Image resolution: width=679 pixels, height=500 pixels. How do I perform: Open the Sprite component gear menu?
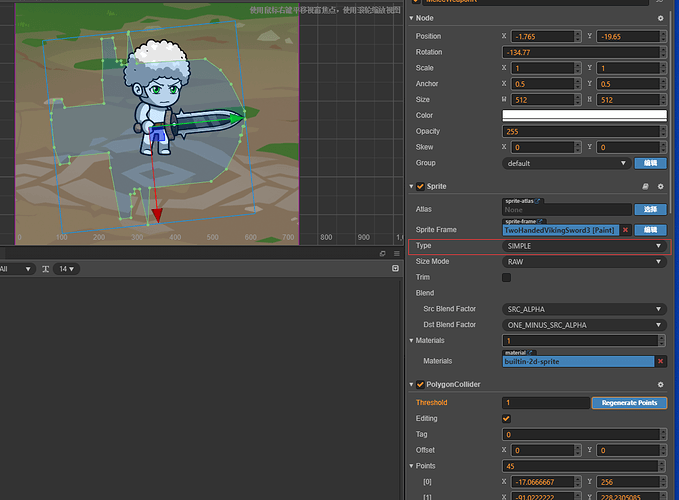[x=660, y=186]
